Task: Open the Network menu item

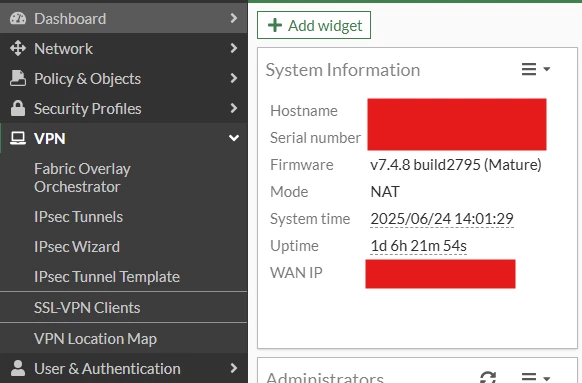Action: [123, 48]
